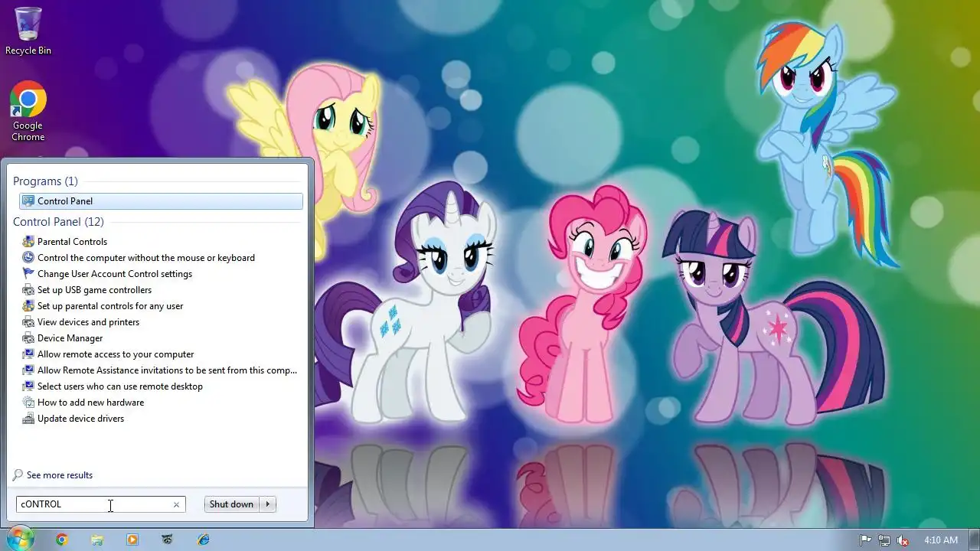980x551 pixels.
Task: Open Allow Remote Assistance invitations result
Action: tap(167, 370)
